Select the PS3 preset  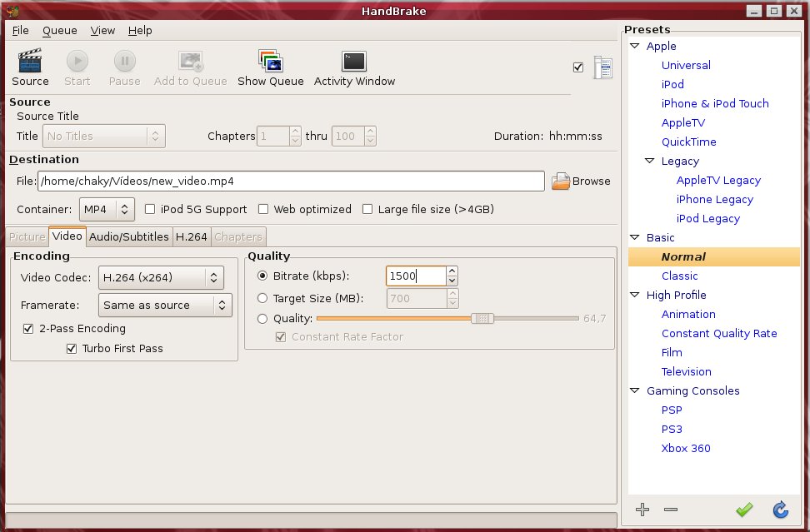point(672,430)
